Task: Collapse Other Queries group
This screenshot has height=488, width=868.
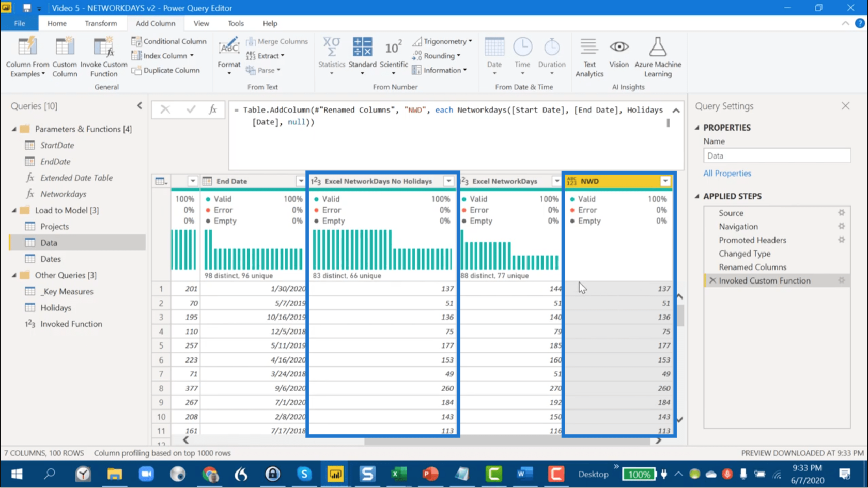Action: pos(14,275)
